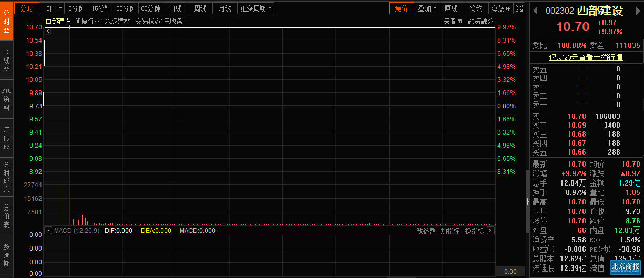The height and width of the screenshot is (278, 644).
Task: Click the 22744 volume axis label
Action: [x=33, y=185]
